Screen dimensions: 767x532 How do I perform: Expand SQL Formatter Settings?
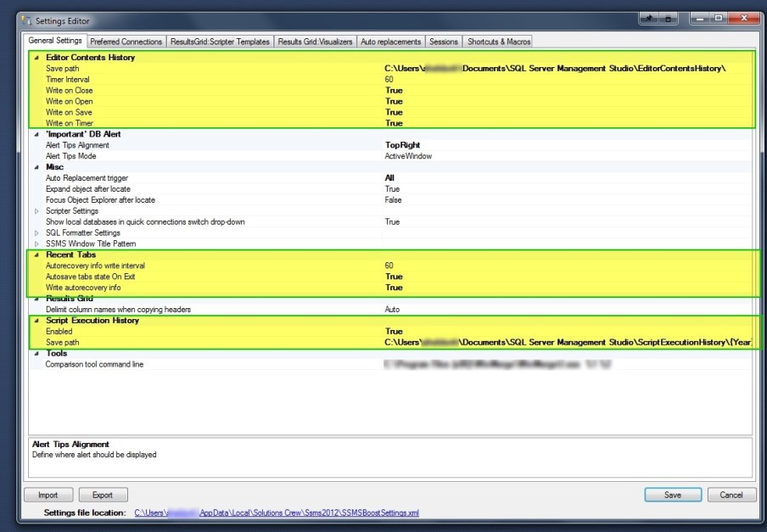pyautogui.click(x=35, y=232)
